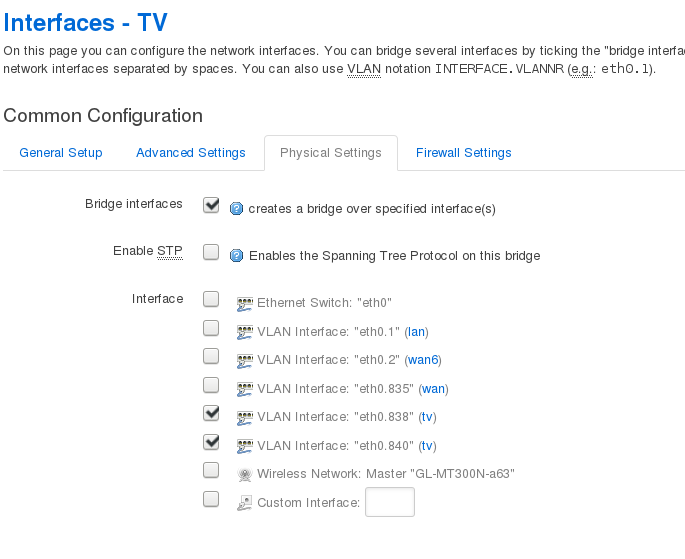Click the Custom Interface text field
The image size is (685, 559).
(390, 502)
